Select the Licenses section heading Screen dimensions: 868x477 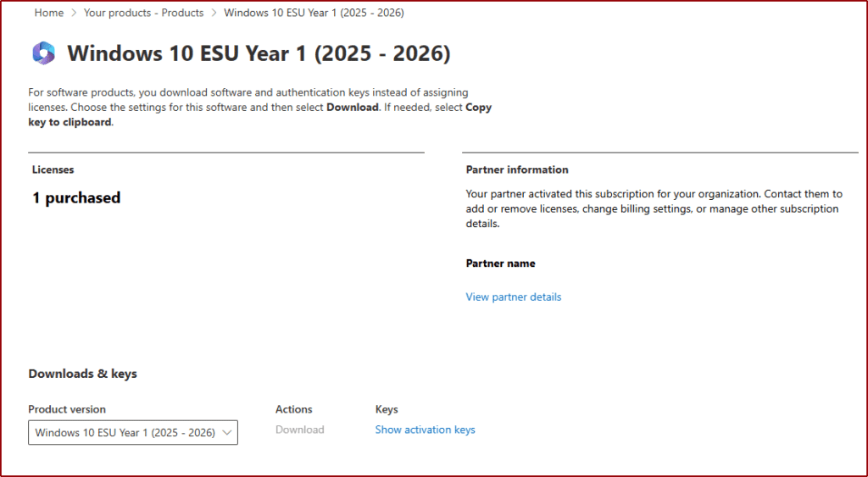click(x=53, y=169)
